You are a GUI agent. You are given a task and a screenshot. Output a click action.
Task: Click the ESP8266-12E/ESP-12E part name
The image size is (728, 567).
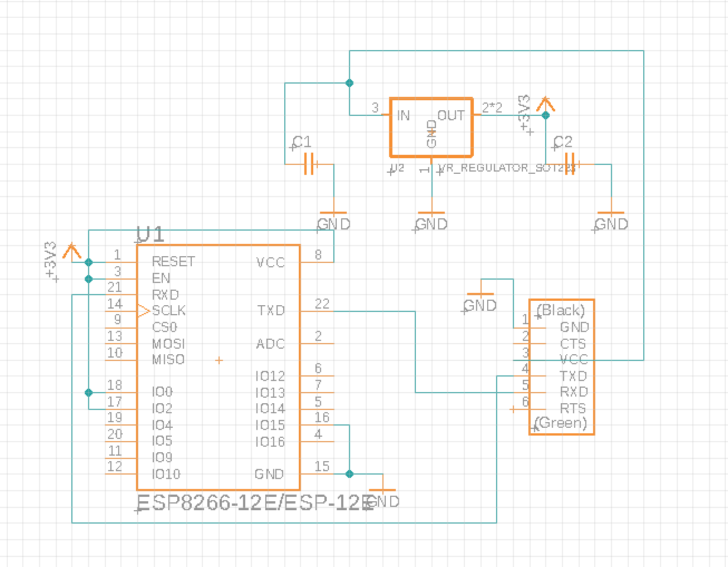pos(255,503)
